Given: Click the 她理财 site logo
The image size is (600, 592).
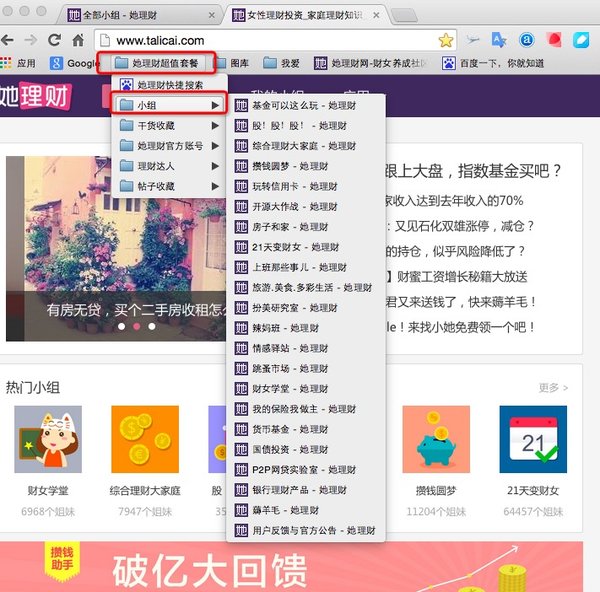Looking at the screenshot, I should pyautogui.click(x=35, y=96).
